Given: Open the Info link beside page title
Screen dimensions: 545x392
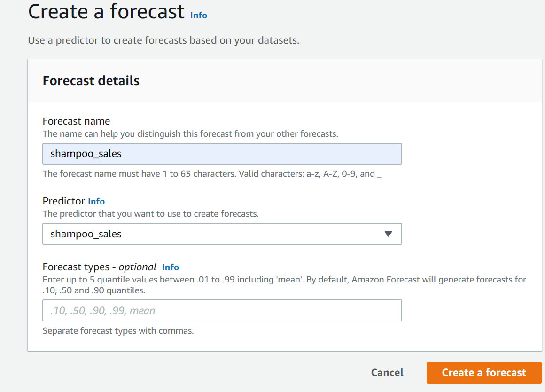Looking at the screenshot, I should coord(198,15).
